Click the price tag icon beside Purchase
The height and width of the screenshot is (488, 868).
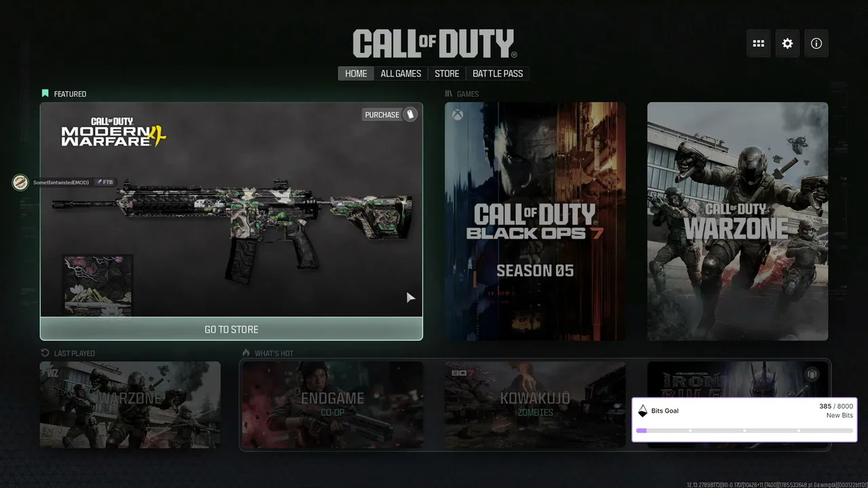410,115
